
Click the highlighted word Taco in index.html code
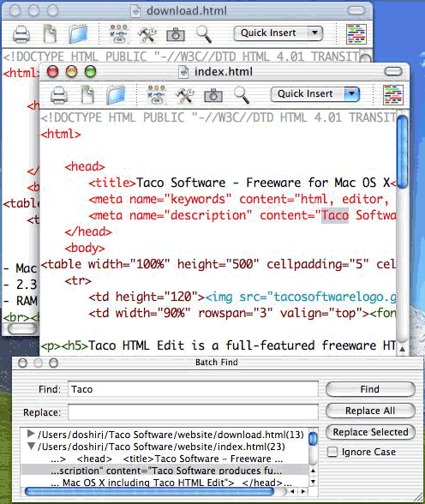point(335,215)
